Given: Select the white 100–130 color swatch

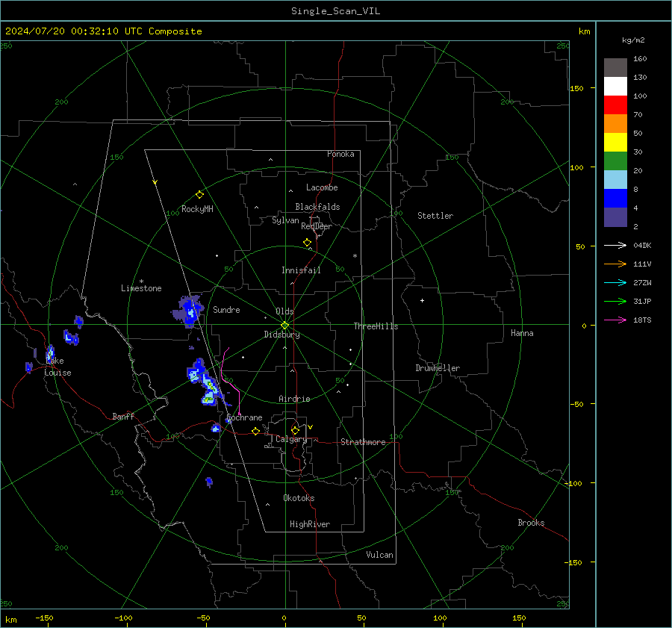Looking at the screenshot, I should (615, 87).
